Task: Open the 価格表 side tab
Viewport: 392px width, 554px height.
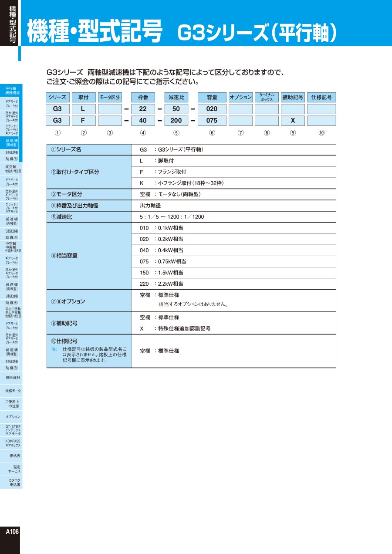Action: tap(11, 456)
